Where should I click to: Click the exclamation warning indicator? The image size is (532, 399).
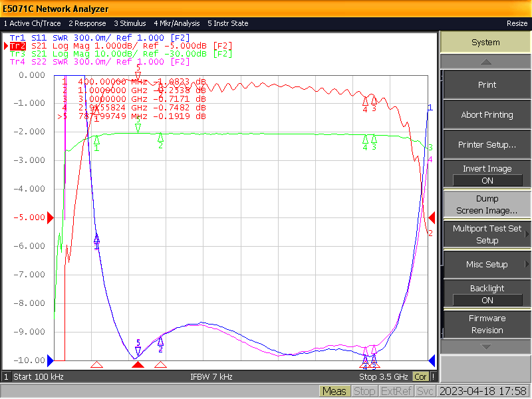tap(434, 377)
